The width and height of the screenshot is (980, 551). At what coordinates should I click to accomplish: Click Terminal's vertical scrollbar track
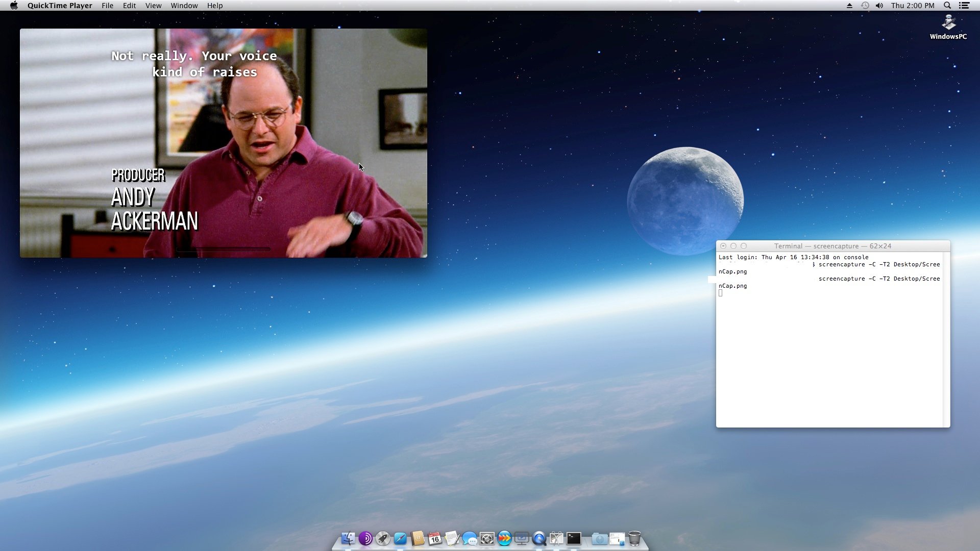947,339
